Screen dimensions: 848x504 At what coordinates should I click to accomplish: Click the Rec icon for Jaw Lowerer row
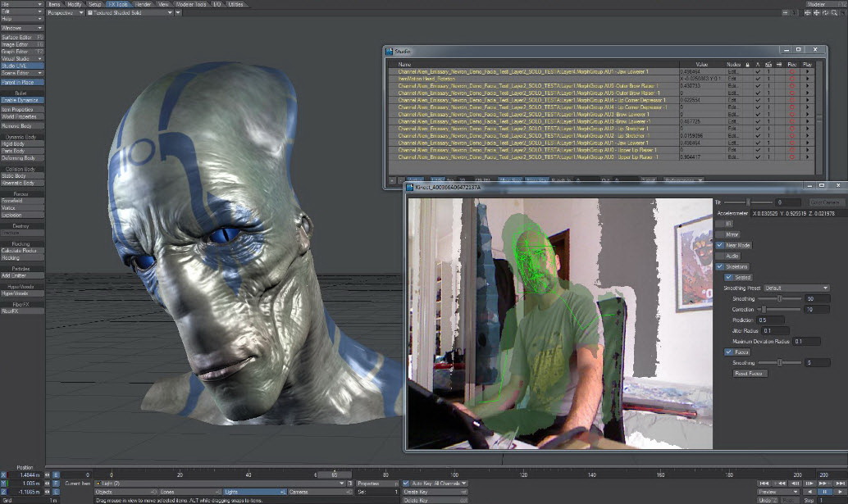791,72
